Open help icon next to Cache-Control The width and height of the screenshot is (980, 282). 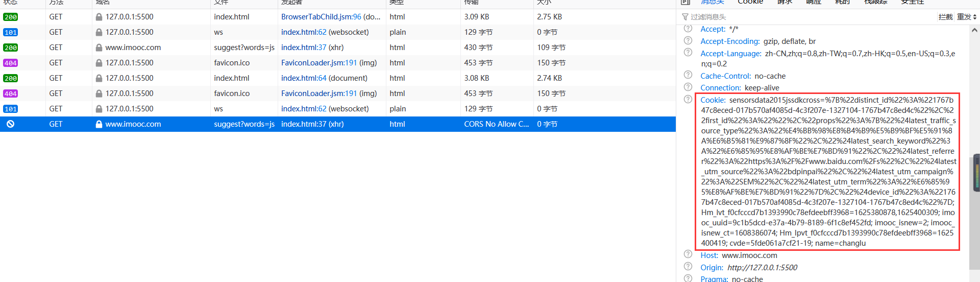coord(688,75)
